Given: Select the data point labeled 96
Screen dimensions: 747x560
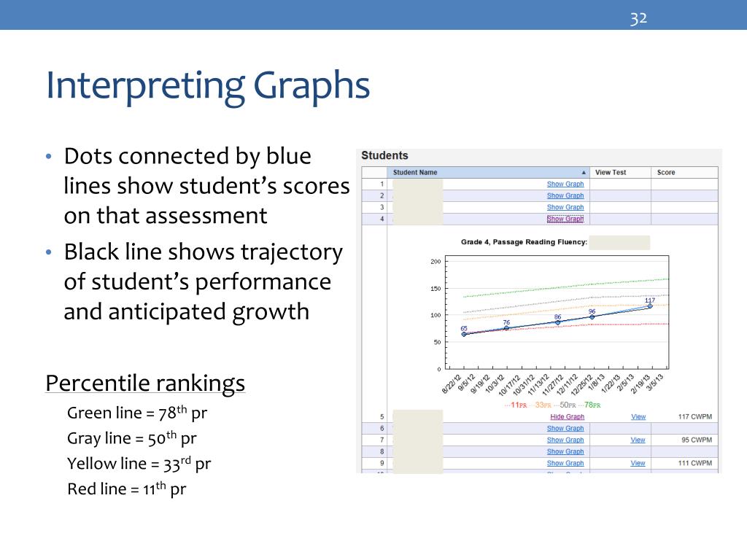Looking at the screenshot, I should pyautogui.click(x=592, y=316).
